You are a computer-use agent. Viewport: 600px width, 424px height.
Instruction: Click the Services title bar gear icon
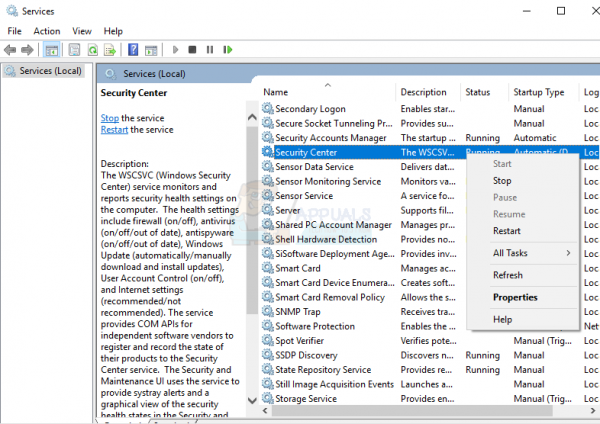pos(12,11)
